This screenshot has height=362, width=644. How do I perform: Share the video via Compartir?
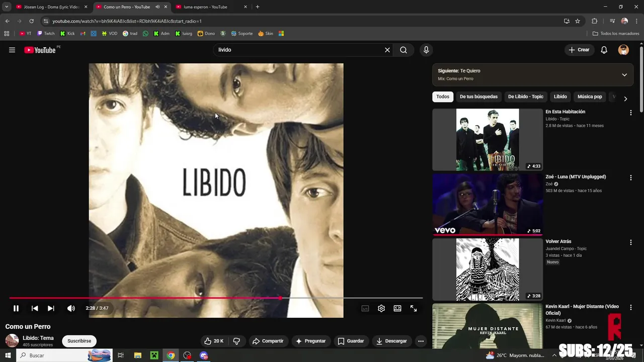[x=268, y=341]
